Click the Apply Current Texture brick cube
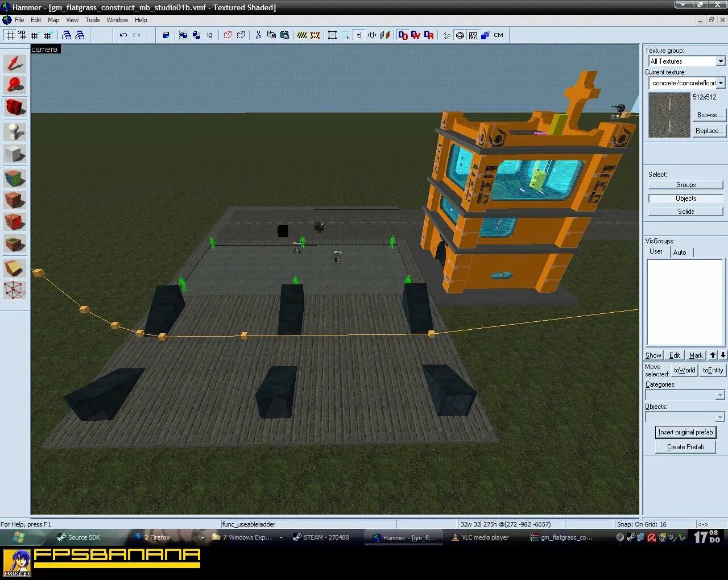Screen dimensions: 728x580 pyautogui.click(x=15, y=200)
